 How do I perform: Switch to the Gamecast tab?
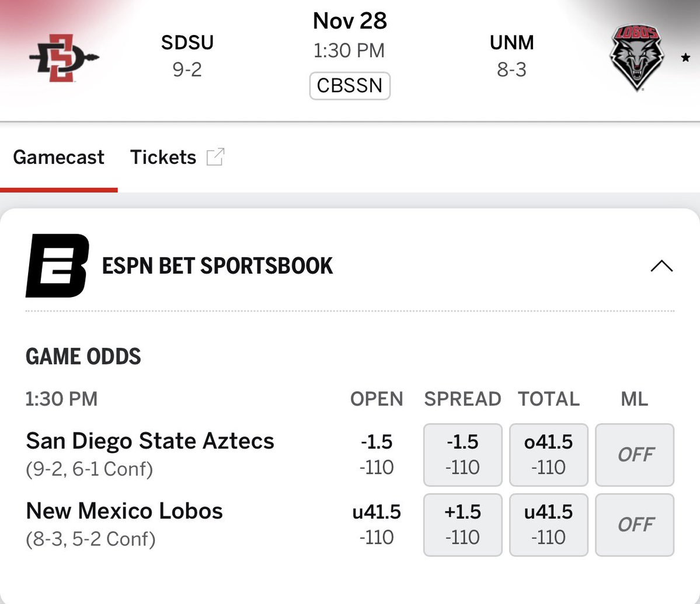[58, 157]
